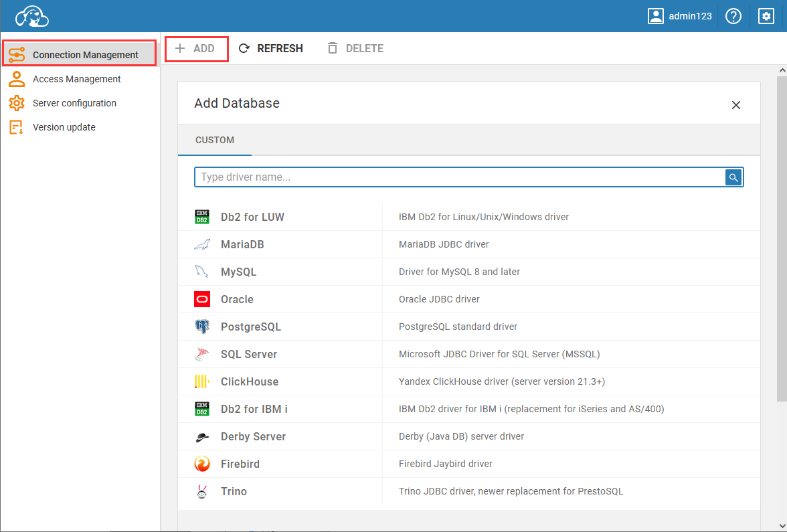Choose the Derby Server driver
Image resolution: width=787 pixels, height=532 pixels.
(253, 436)
